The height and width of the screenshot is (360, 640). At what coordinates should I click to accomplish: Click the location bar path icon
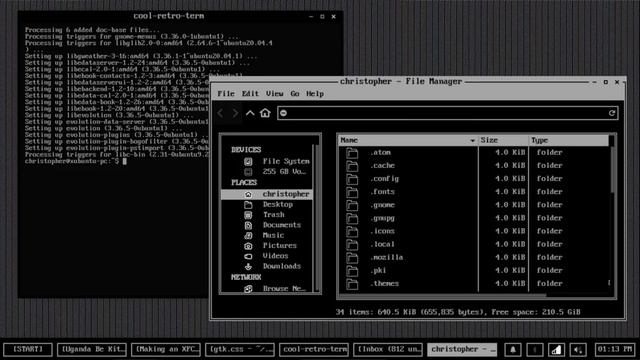pyautogui.click(x=284, y=113)
